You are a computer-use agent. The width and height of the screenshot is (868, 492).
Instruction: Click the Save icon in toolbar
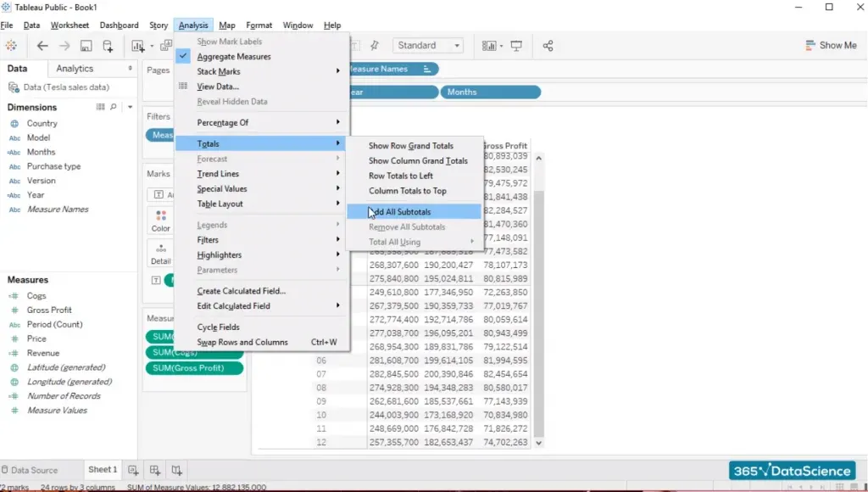(86, 46)
